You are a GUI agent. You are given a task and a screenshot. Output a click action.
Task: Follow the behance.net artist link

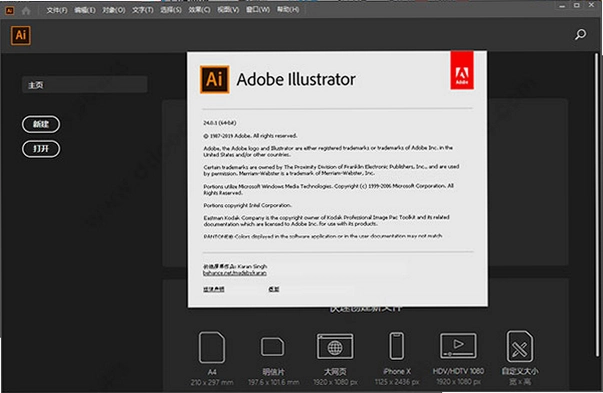235,273
